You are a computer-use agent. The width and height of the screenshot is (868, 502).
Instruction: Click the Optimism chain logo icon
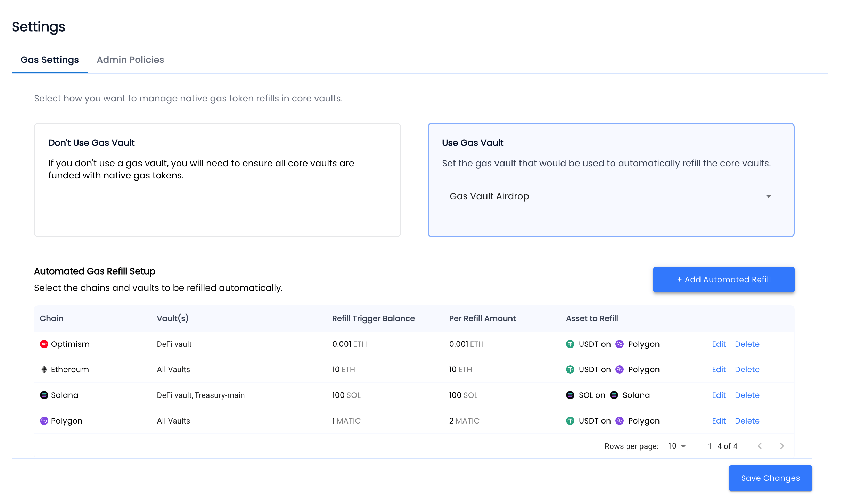click(44, 344)
